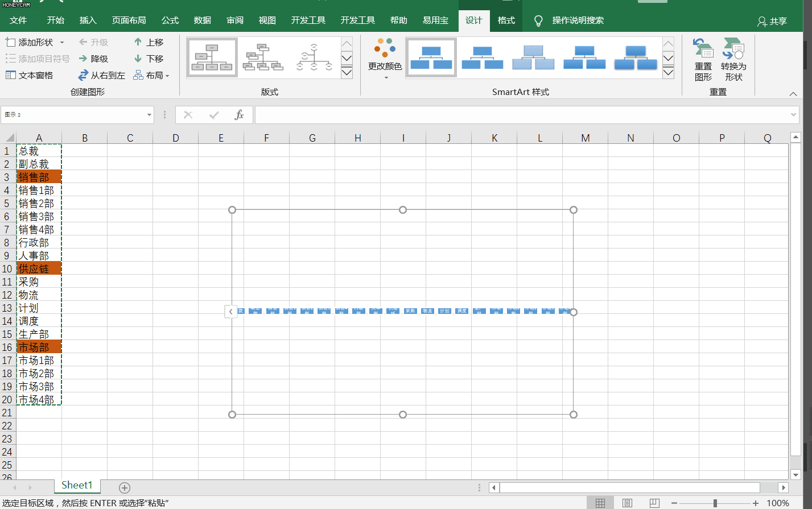
Task: Select column header D
Action: 176,138
